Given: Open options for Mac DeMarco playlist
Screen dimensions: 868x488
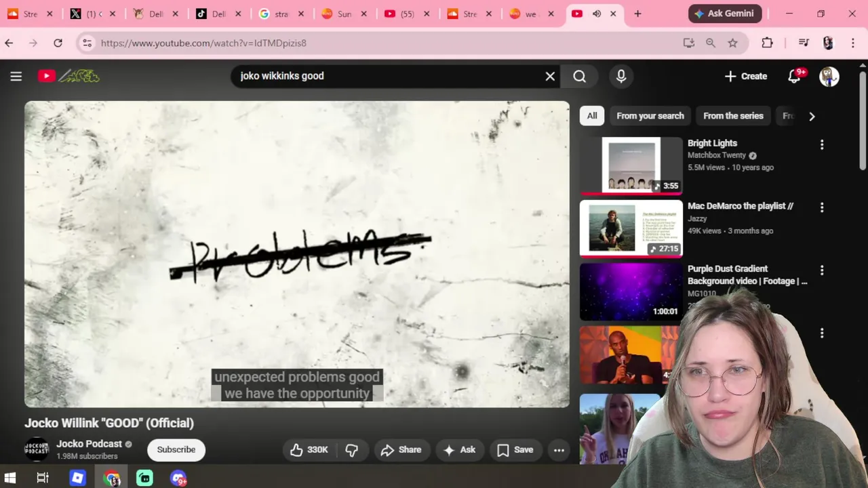Looking at the screenshot, I should (x=822, y=207).
